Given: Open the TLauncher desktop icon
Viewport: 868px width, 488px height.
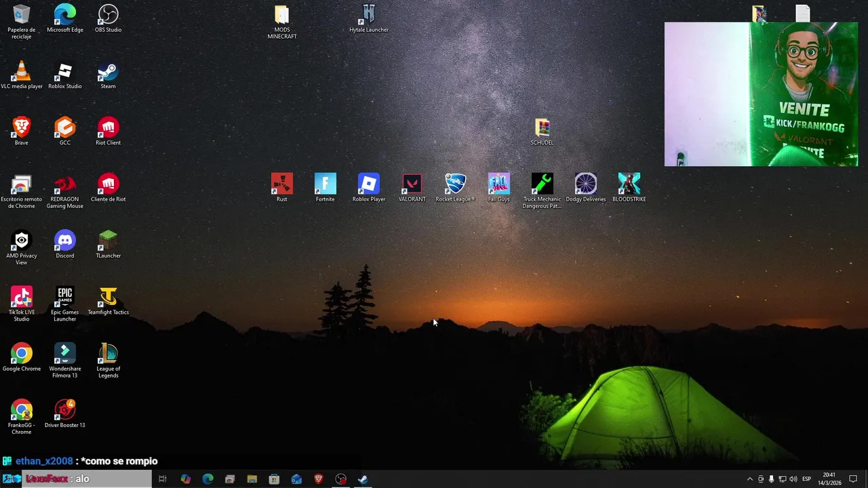Looking at the screenshot, I should [x=108, y=244].
